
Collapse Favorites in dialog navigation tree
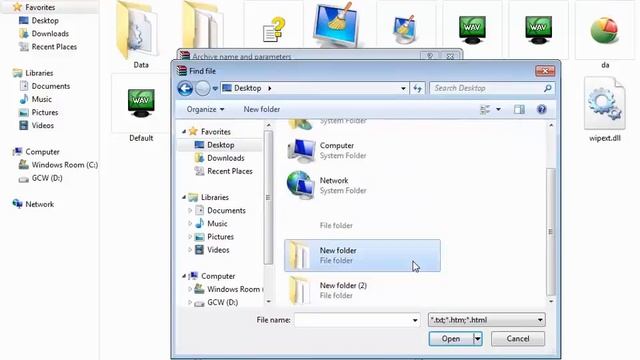pyautogui.click(x=184, y=131)
